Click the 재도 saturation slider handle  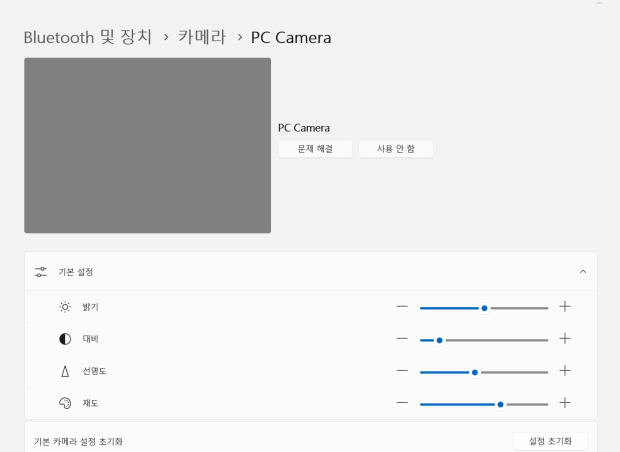click(501, 405)
